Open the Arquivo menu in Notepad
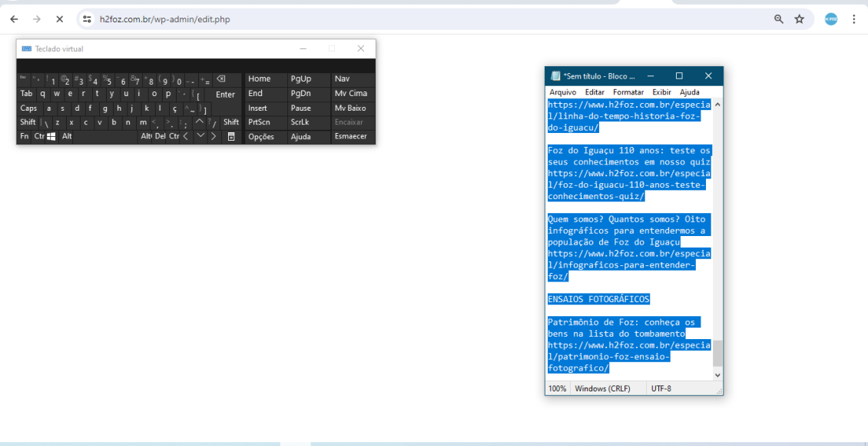 pos(562,92)
